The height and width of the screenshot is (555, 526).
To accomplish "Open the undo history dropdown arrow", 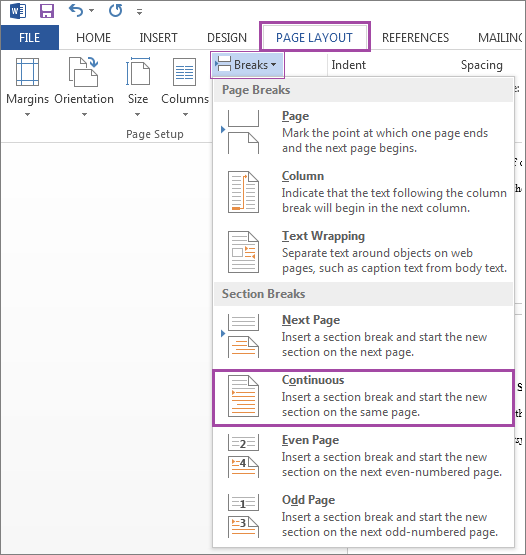I will coord(92,11).
